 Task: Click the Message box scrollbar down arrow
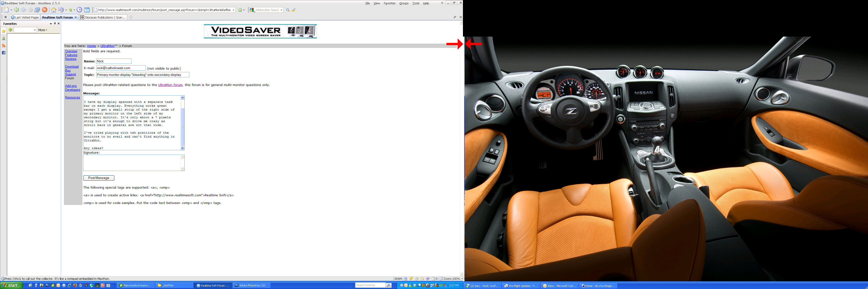(183, 148)
